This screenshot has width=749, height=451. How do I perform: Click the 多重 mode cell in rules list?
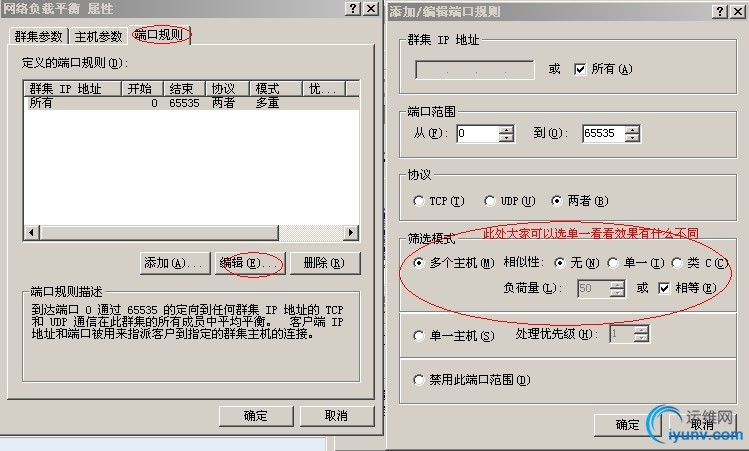268,103
